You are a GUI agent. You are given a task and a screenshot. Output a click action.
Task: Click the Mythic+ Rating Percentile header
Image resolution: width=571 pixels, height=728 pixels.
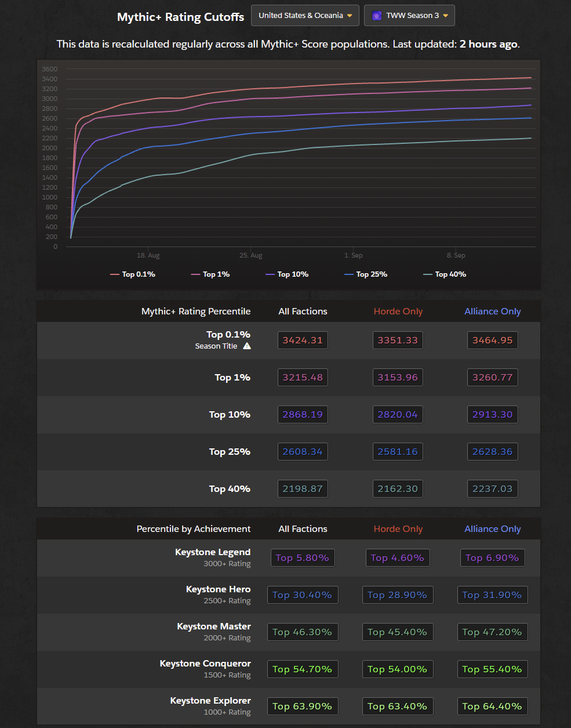tap(196, 312)
